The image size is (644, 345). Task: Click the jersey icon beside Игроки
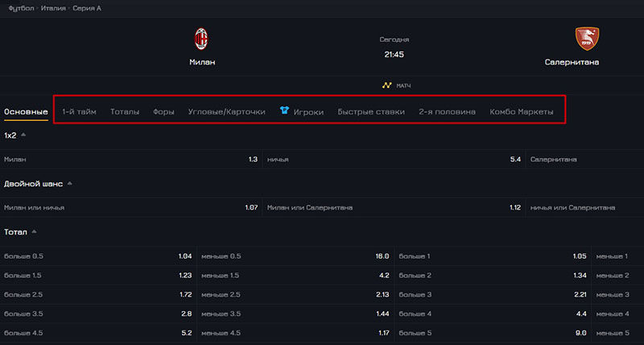pyautogui.click(x=285, y=111)
